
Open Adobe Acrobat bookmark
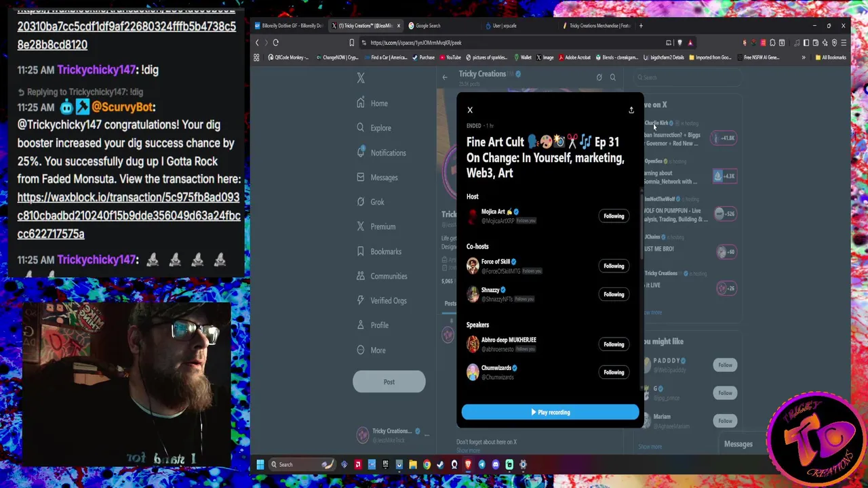click(575, 58)
